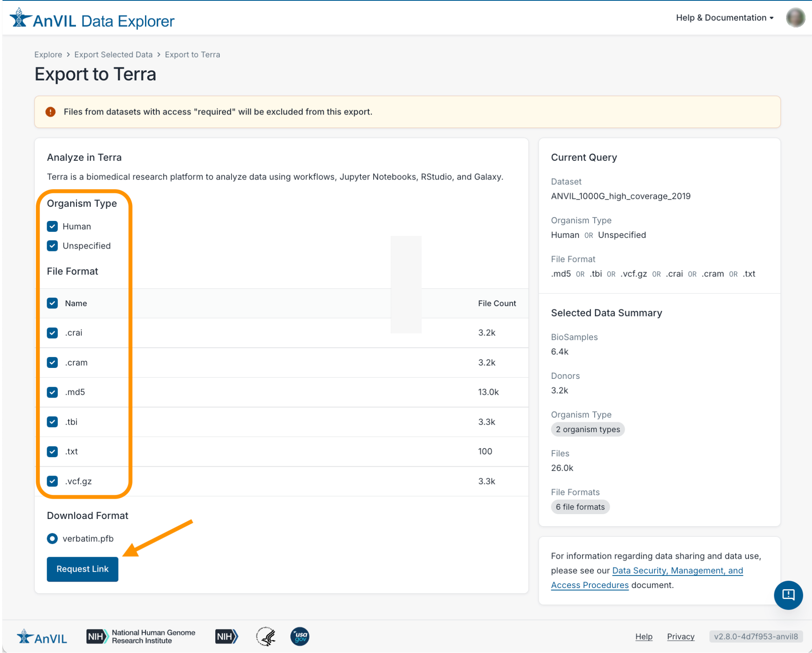Image resolution: width=812 pixels, height=653 pixels.
Task: Click the AnVIL footer logo
Action: pos(42,637)
